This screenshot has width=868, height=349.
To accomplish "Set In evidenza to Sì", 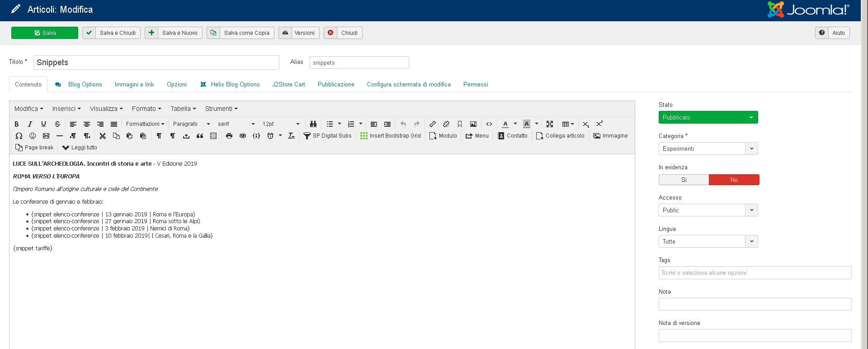I will point(684,180).
